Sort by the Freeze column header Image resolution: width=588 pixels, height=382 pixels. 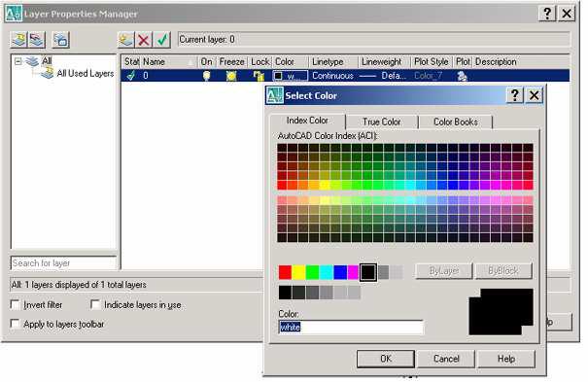pyautogui.click(x=232, y=62)
